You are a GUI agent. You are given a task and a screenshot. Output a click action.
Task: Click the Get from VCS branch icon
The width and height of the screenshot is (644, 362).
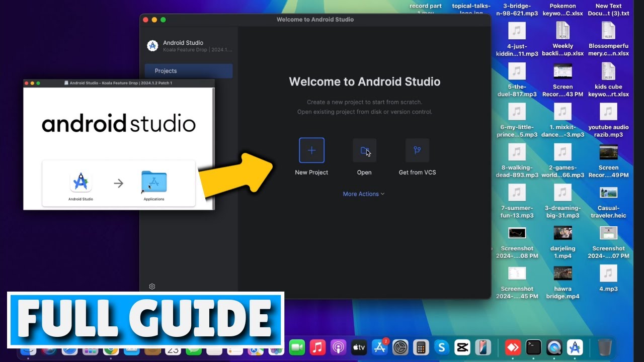point(417,150)
